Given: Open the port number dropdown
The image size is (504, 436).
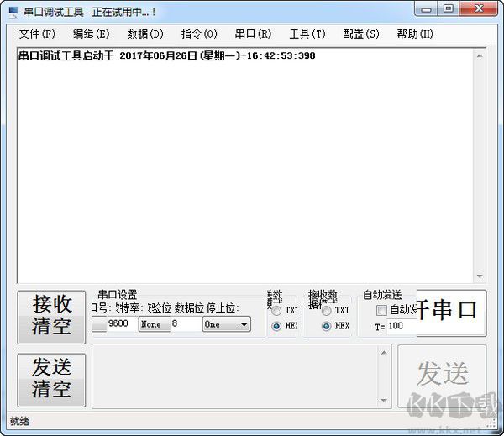Looking at the screenshot, I should [99, 324].
